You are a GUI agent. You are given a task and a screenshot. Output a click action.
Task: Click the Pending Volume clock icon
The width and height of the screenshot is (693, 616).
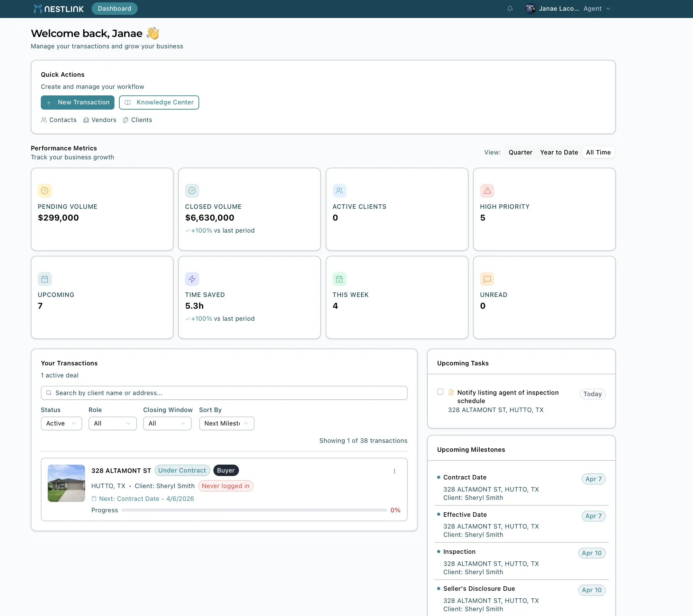pyautogui.click(x=45, y=190)
